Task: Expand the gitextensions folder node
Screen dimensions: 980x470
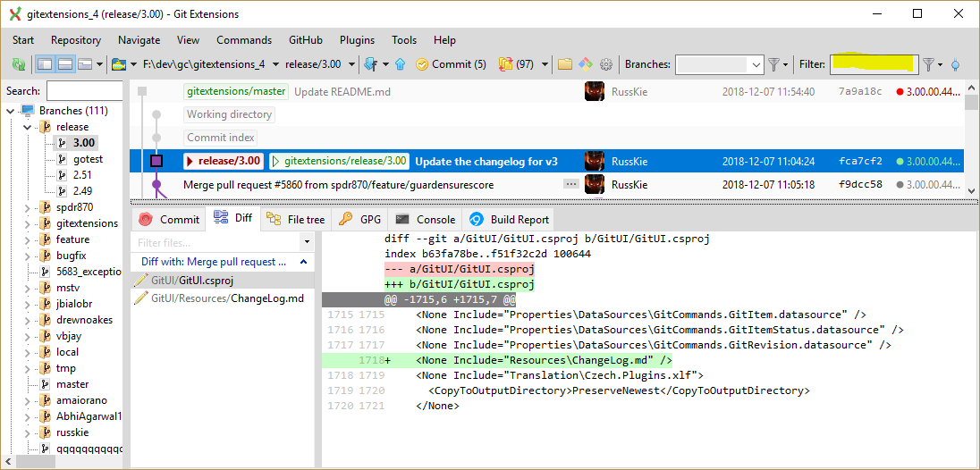Action: click(28, 223)
